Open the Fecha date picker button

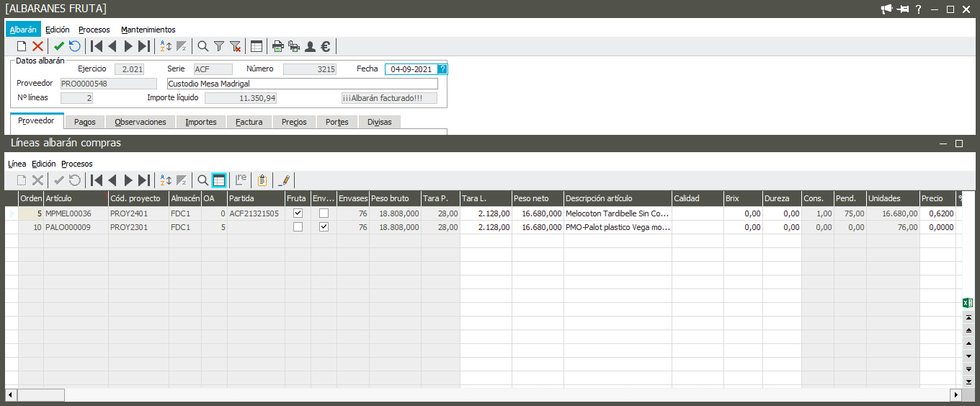442,69
